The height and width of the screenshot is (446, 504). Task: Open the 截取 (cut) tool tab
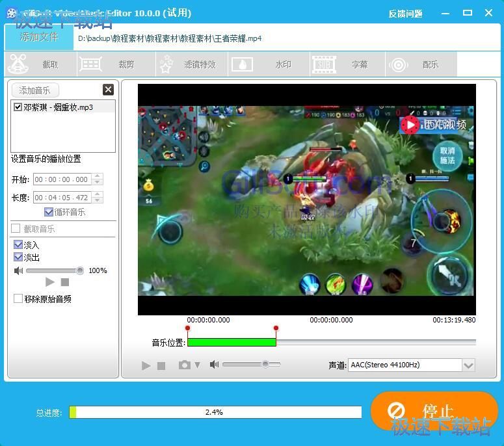tap(41, 64)
